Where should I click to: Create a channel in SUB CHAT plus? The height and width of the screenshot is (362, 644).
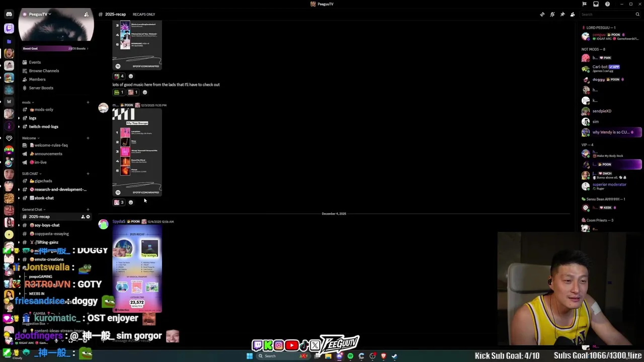coord(88,173)
